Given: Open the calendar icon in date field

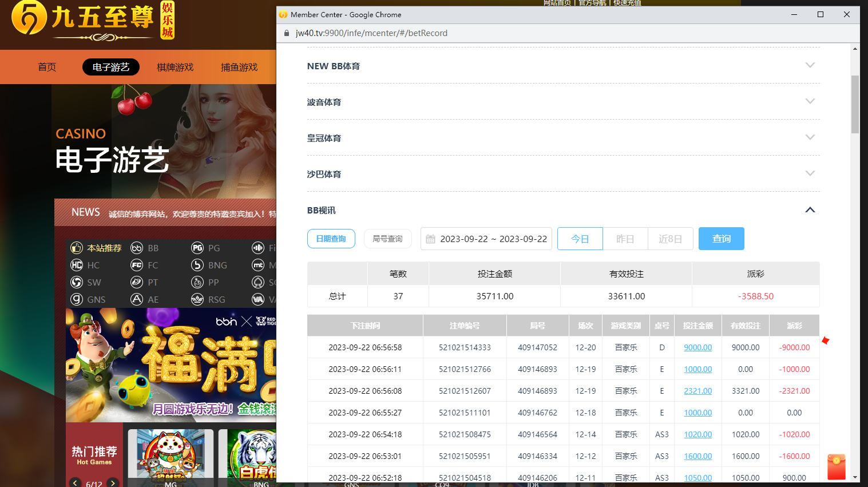Looking at the screenshot, I should pyautogui.click(x=431, y=239).
